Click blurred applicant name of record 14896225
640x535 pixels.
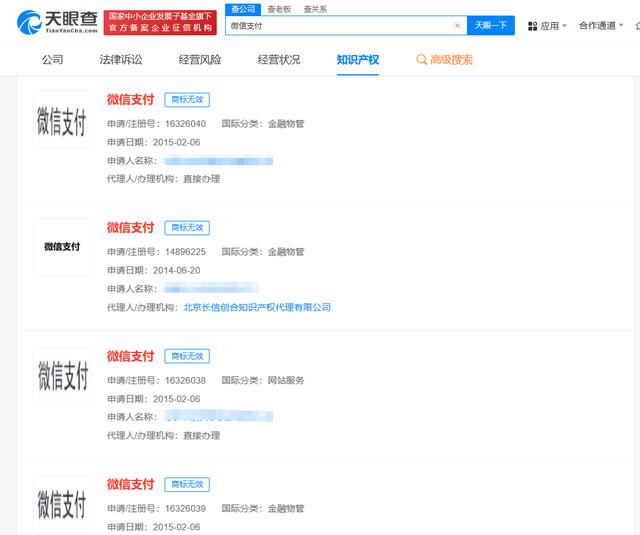[x=211, y=289]
